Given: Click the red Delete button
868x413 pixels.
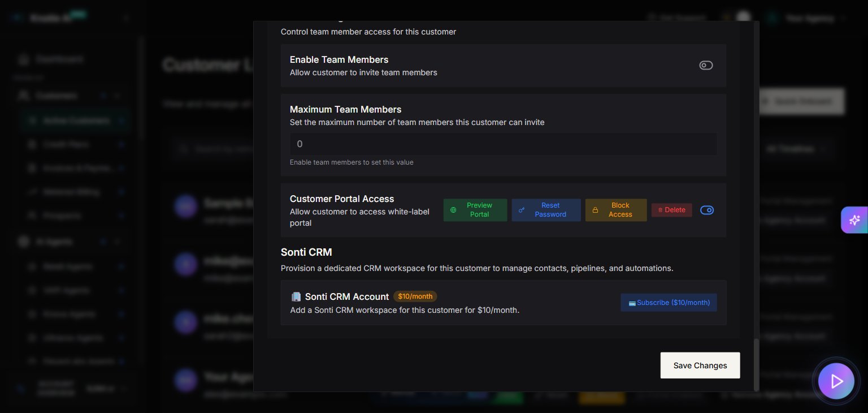Looking at the screenshot, I should 671,210.
